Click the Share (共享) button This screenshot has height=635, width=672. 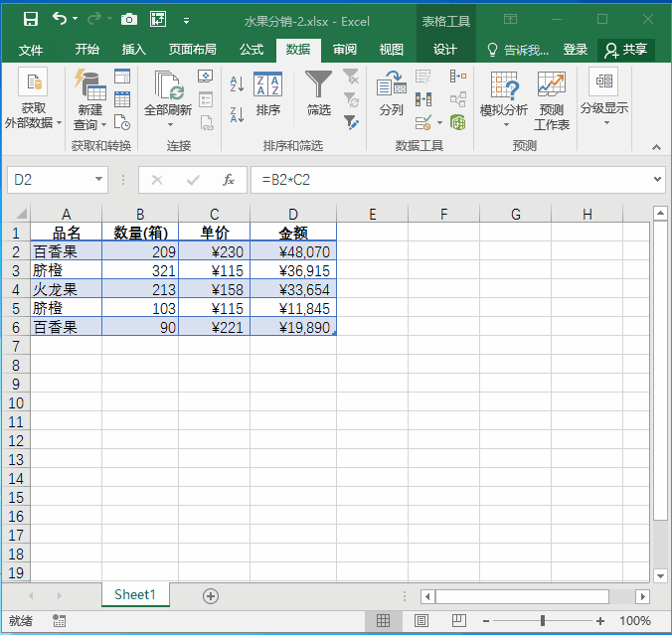[626, 50]
